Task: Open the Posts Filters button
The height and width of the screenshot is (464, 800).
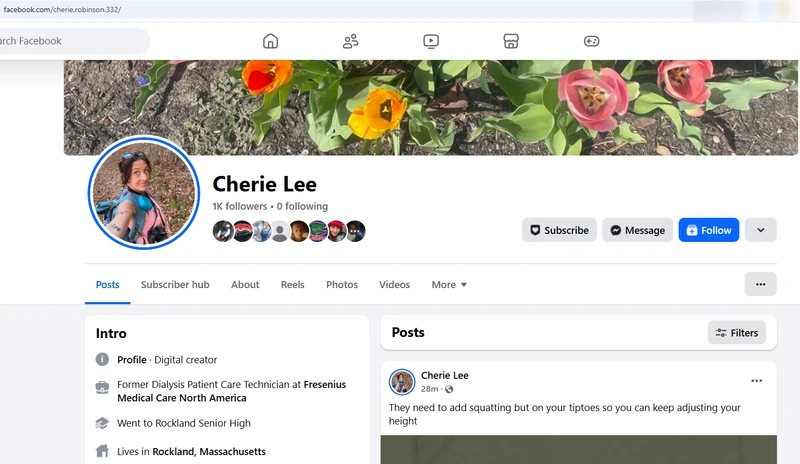Action: 737,333
